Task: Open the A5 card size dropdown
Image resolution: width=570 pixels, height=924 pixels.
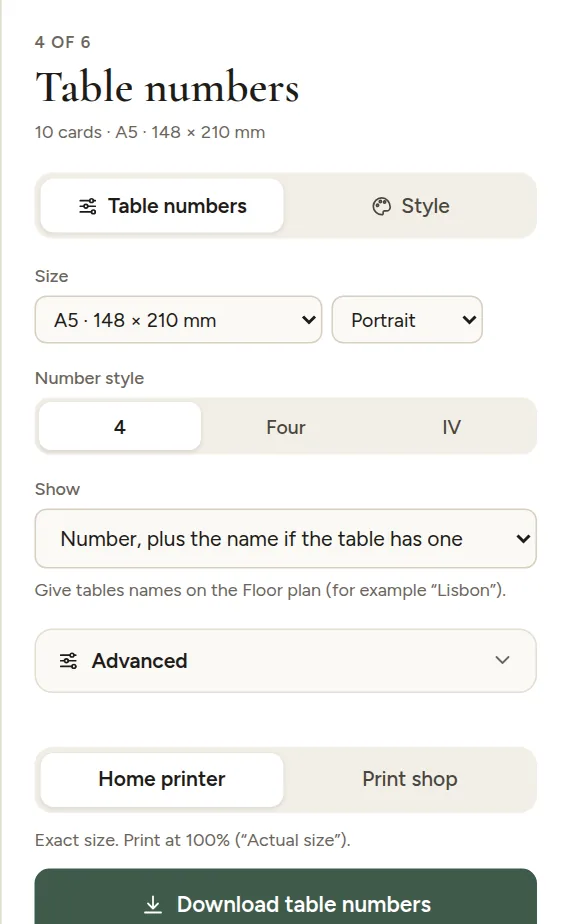Action: (x=179, y=320)
